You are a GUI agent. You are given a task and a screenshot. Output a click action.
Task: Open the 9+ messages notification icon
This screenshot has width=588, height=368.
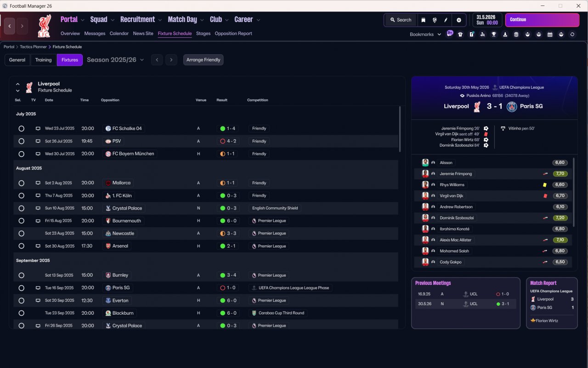[450, 34]
